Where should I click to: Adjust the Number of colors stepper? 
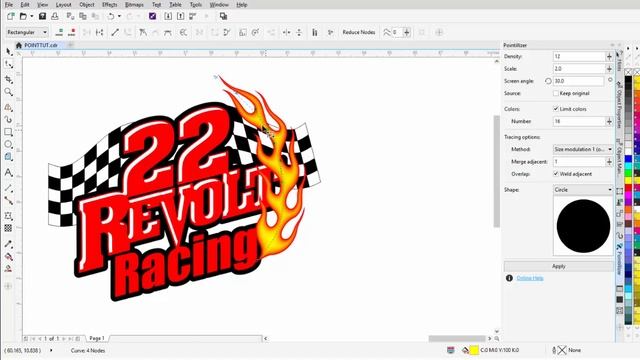click(609, 121)
